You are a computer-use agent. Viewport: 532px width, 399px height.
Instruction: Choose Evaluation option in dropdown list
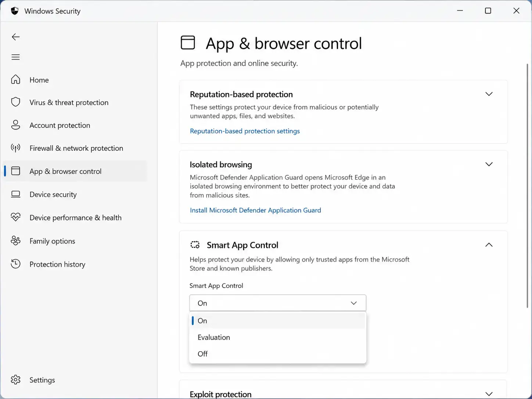(x=278, y=337)
